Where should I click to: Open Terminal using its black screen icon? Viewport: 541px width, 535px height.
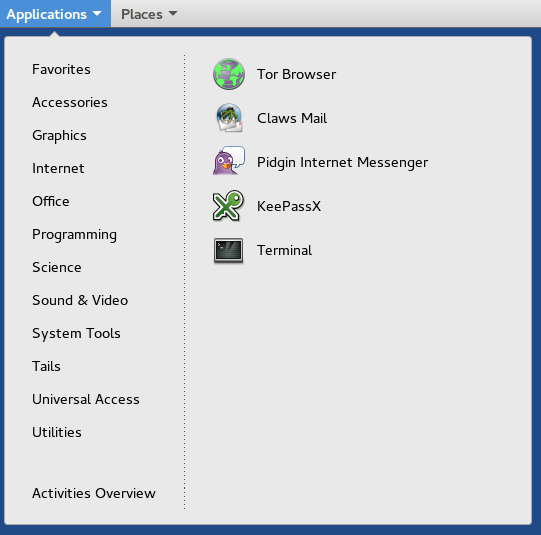(228, 250)
